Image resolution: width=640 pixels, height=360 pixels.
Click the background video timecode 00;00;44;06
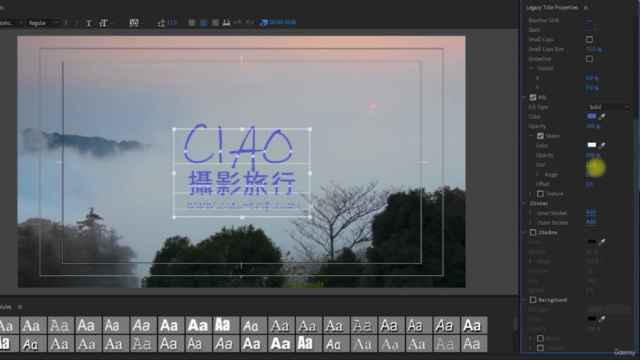(x=283, y=22)
